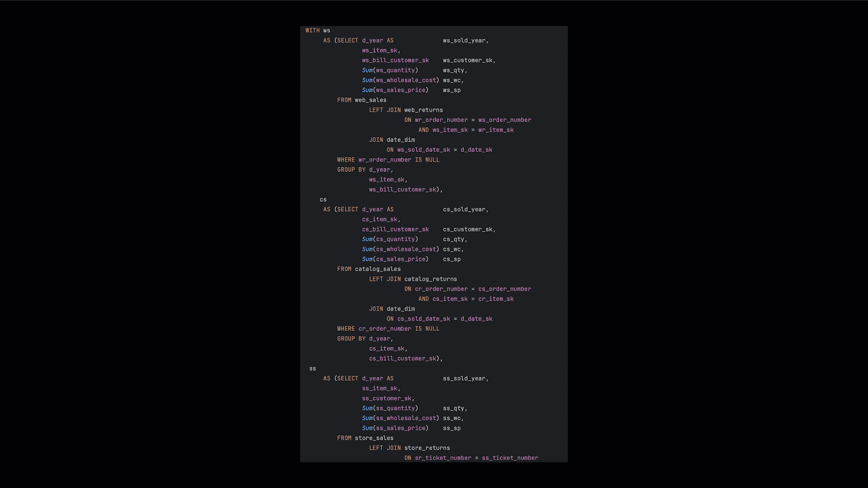This screenshot has width=868, height=488.
Task: Click the 'FROM web_sales' line
Action: pos(362,100)
